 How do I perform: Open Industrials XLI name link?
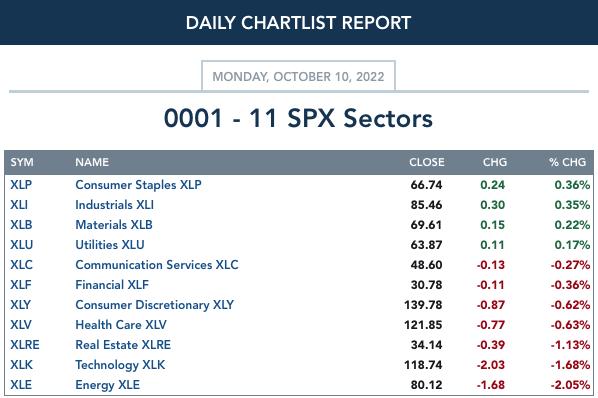(114, 205)
